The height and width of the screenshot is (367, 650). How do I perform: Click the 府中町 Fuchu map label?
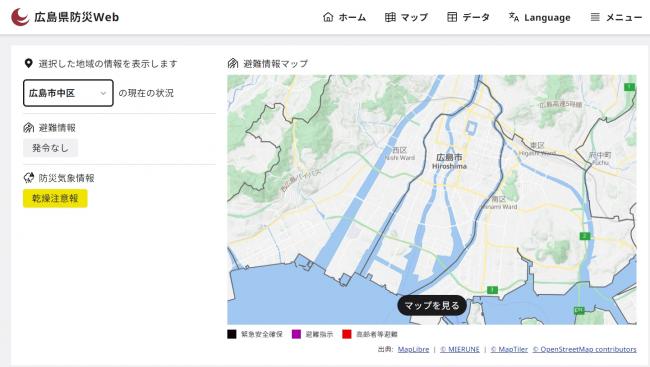click(x=600, y=158)
